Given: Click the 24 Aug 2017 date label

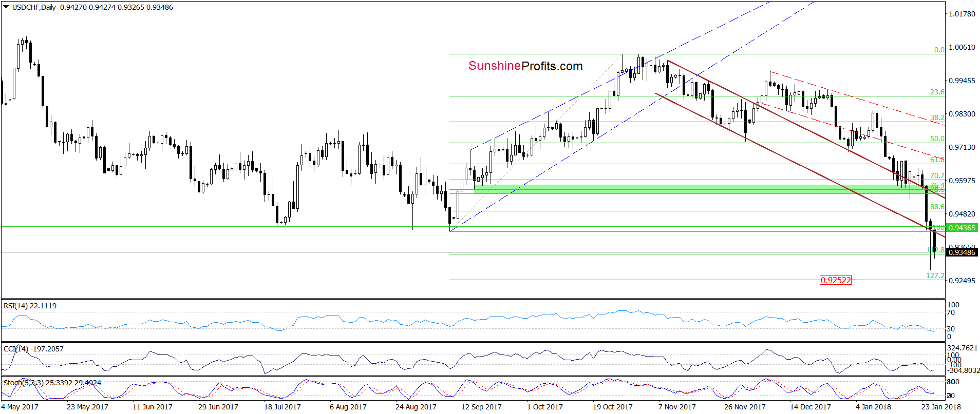Looking at the screenshot, I should (x=416, y=407).
